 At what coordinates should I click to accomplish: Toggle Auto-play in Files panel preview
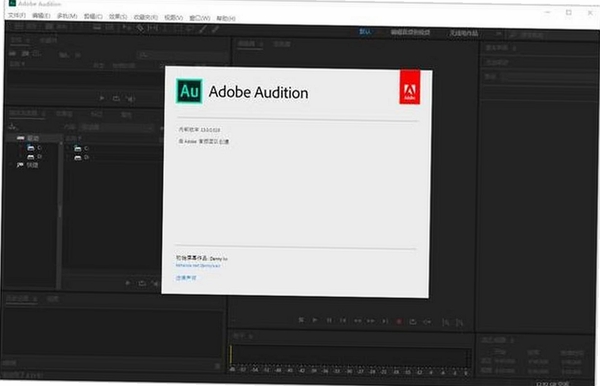coord(130,99)
